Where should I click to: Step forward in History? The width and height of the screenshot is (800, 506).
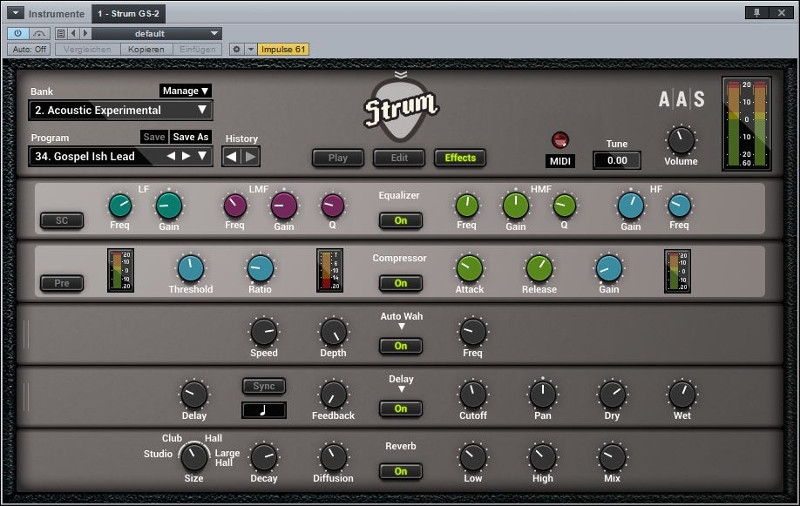(251, 157)
